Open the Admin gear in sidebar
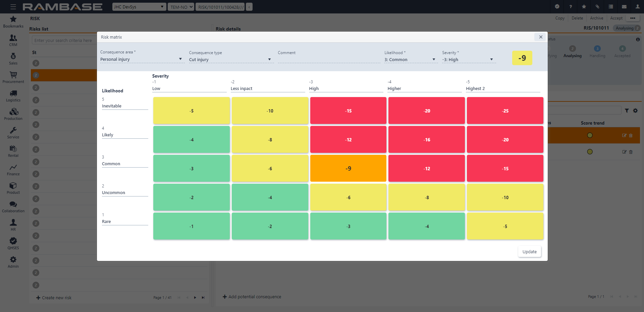 coord(13,262)
